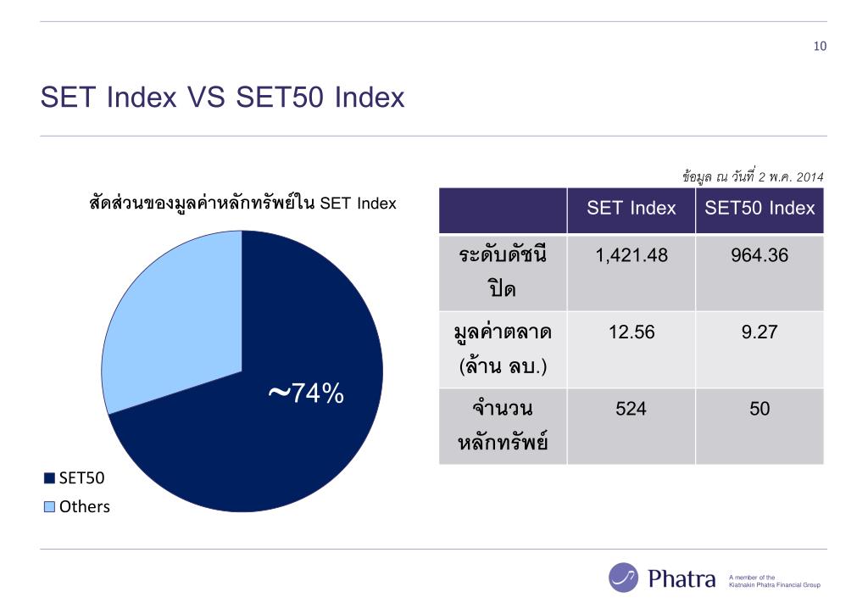Select the 9.27 market value cell

(759, 349)
